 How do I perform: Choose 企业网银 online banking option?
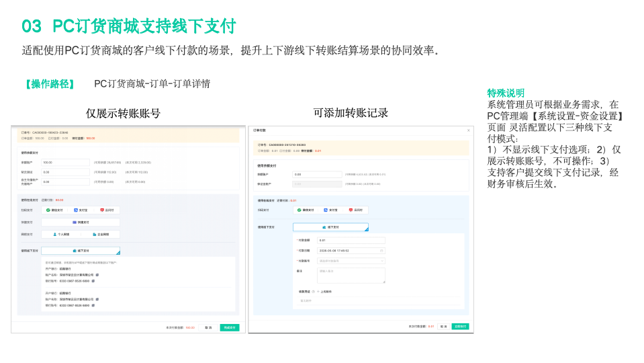[101, 235]
